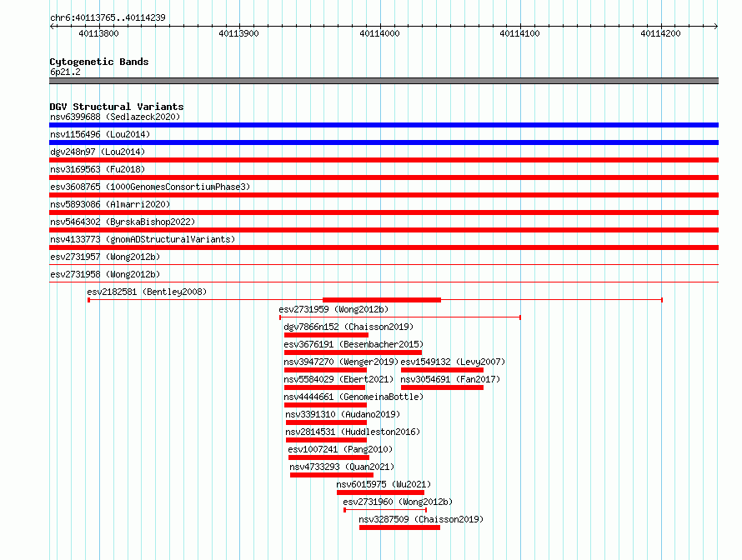This screenshot has width=742, height=560.
Task: Click esv2731957 (Wong2012b) label
Action: pos(105,257)
